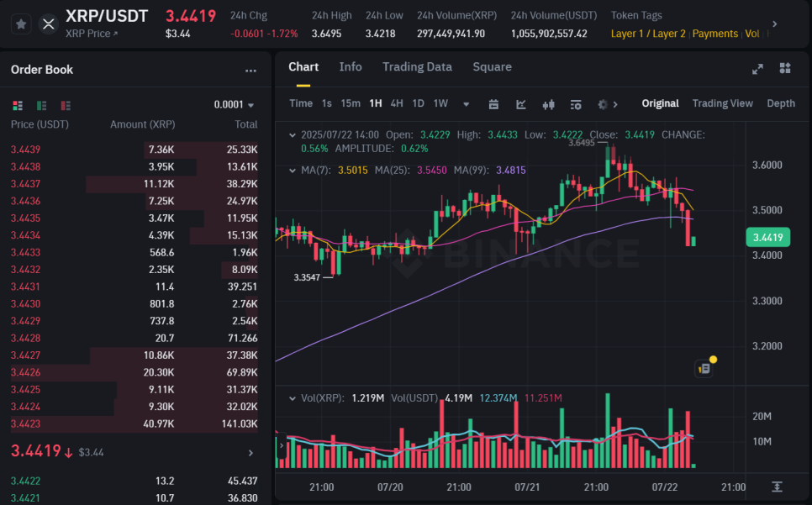Select the Trading View chart mode

click(x=722, y=103)
